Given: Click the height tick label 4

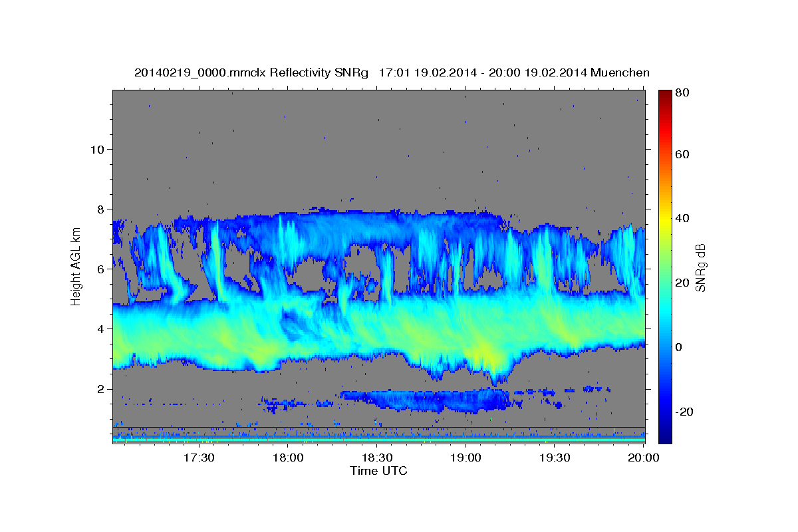Looking at the screenshot, I should (100, 329).
